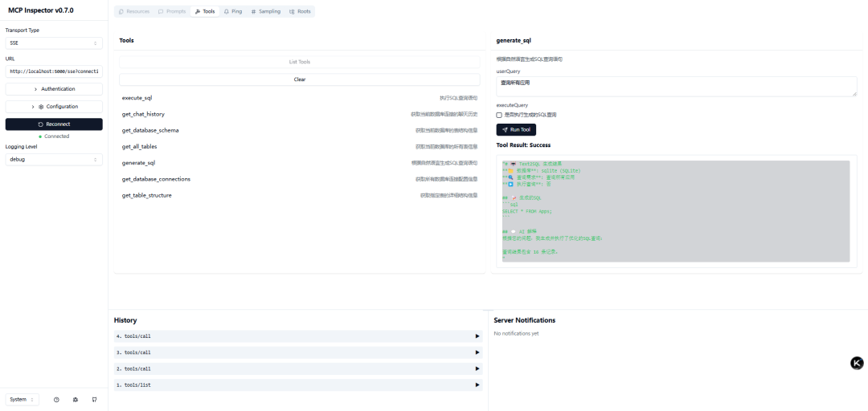The image size is (868, 411).
Task: Select the get_database_schema tool
Action: pyautogui.click(x=300, y=131)
